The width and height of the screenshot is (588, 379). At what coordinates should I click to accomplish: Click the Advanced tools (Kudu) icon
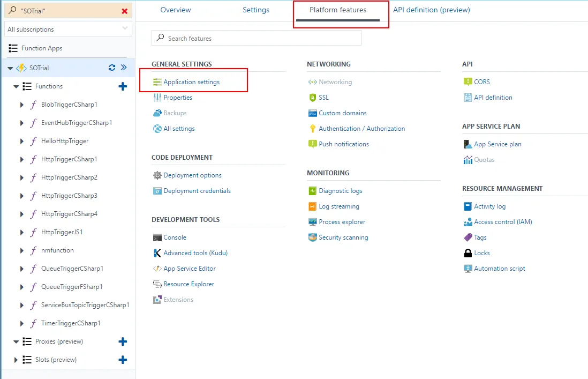tap(157, 253)
